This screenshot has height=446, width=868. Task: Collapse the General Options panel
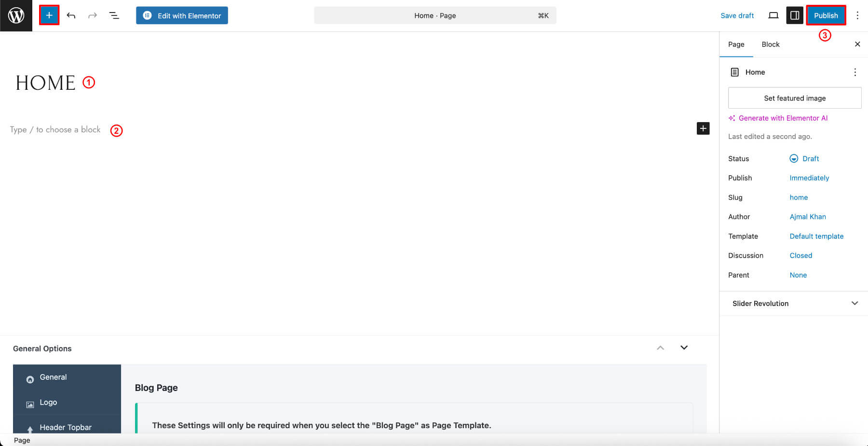tap(660, 348)
